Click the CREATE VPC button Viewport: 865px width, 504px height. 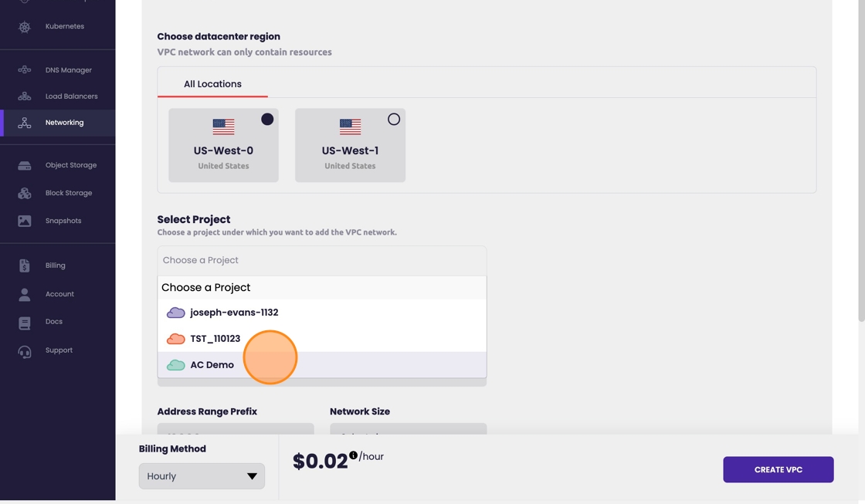(778, 469)
